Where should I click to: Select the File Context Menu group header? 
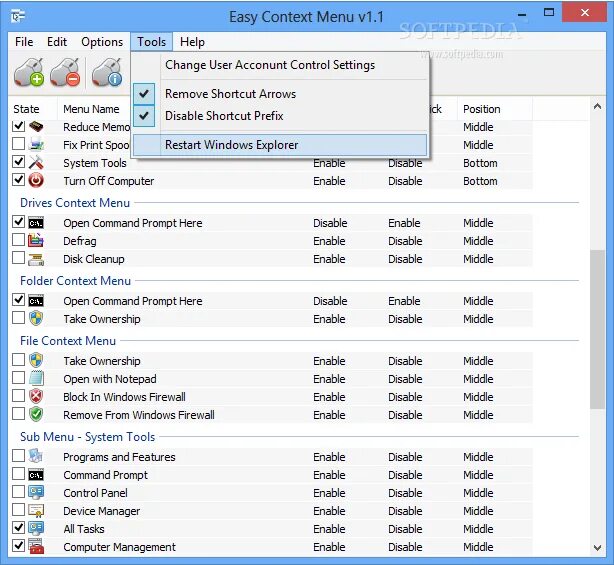[x=68, y=341]
